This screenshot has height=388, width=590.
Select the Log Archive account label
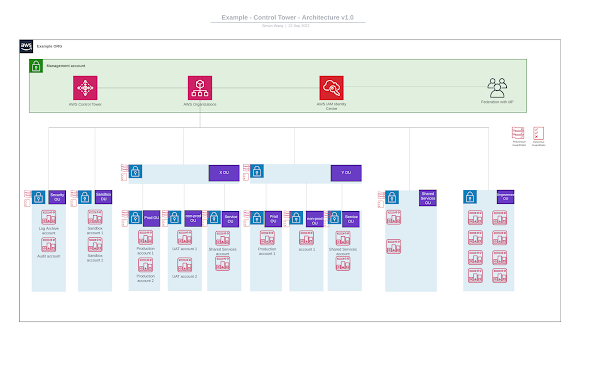pos(49,231)
